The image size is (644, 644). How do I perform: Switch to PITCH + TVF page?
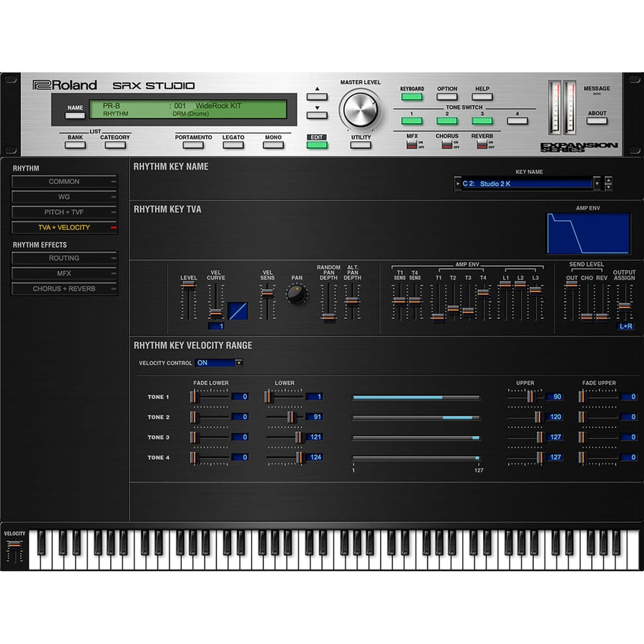(64, 212)
